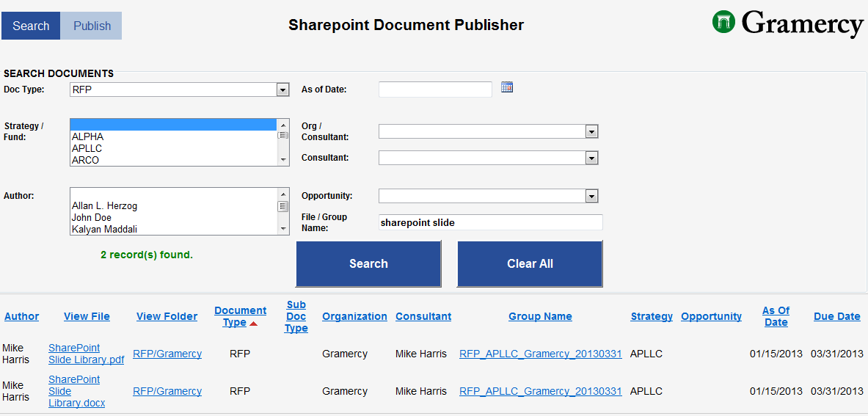The height and width of the screenshot is (416, 868).
Task: Sort by Consultant column header
Action: click(423, 316)
